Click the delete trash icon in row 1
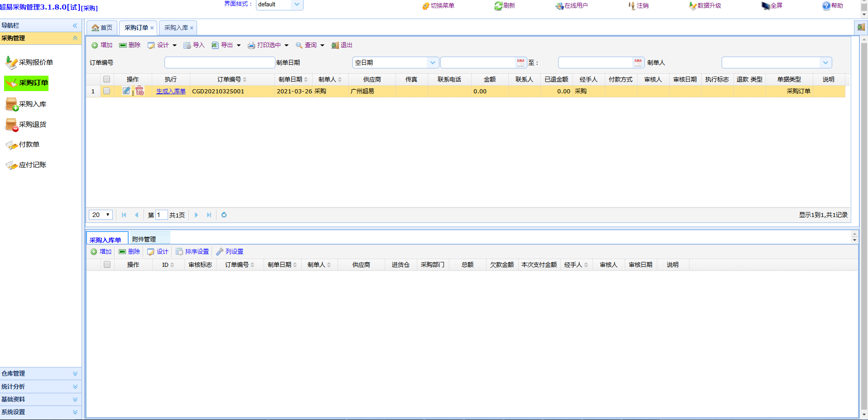 (x=140, y=91)
